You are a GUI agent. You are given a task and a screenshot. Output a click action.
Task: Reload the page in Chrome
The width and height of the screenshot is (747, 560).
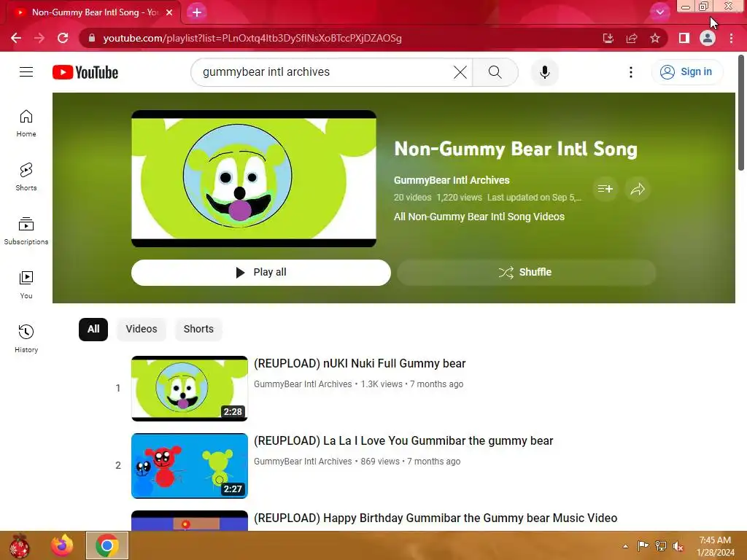[63, 38]
